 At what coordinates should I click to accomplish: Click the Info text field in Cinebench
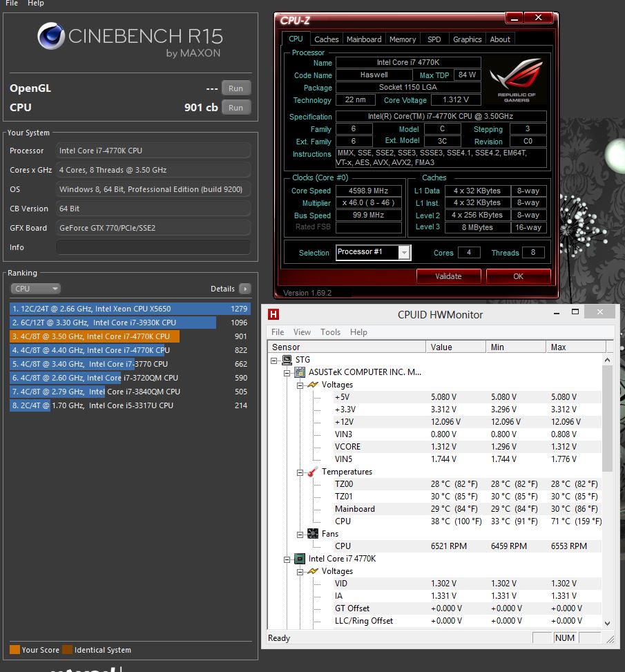point(153,247)
